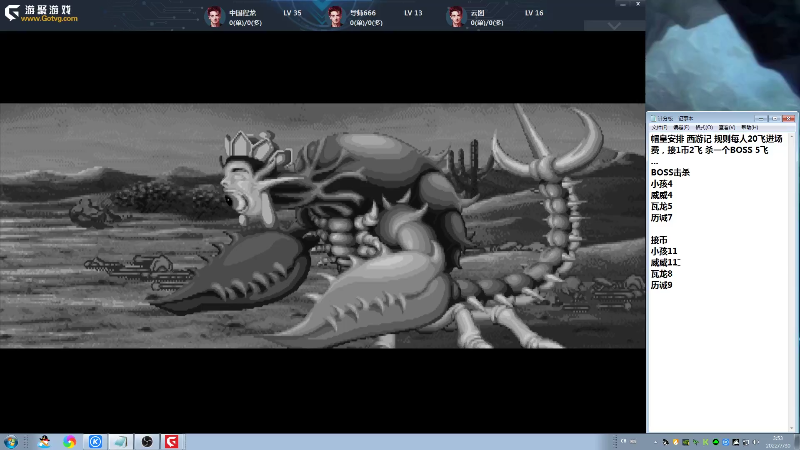800x450 pixels.
Task: Click player avatar next to LV 13
Action: (x=335, y=17)
